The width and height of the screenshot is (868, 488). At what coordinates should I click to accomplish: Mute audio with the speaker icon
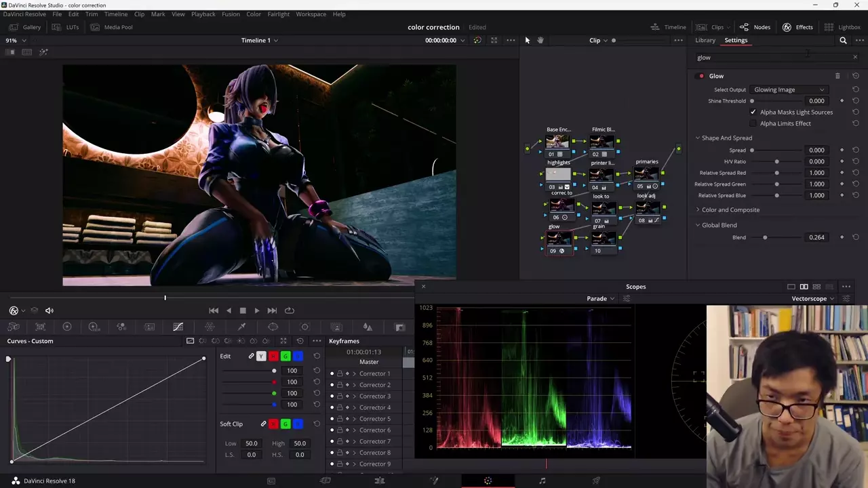[49, 310]
